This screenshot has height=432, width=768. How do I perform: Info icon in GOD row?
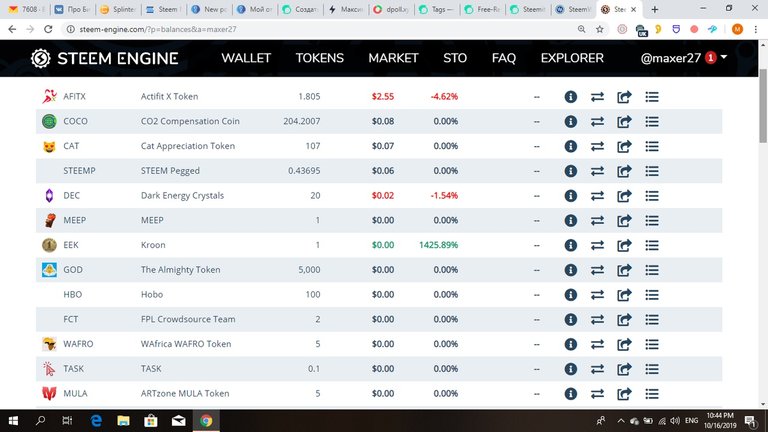(x=571, y=270)
